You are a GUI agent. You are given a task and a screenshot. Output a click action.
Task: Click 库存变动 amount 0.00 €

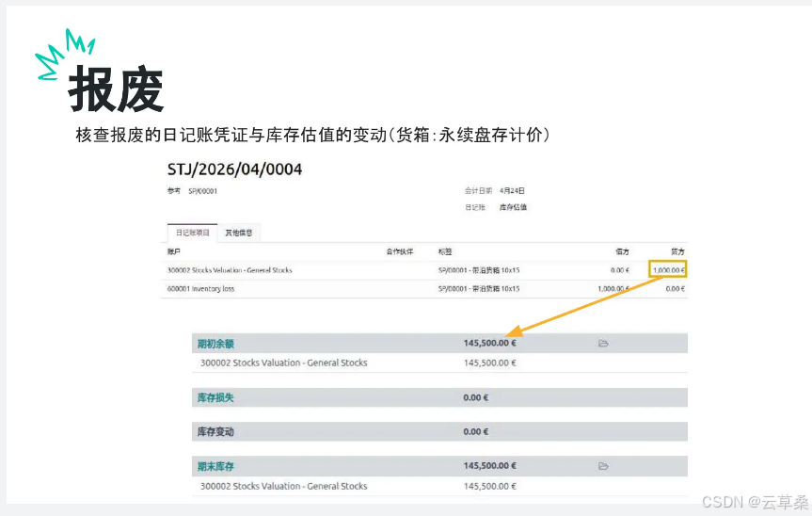(x=476, y=431)
